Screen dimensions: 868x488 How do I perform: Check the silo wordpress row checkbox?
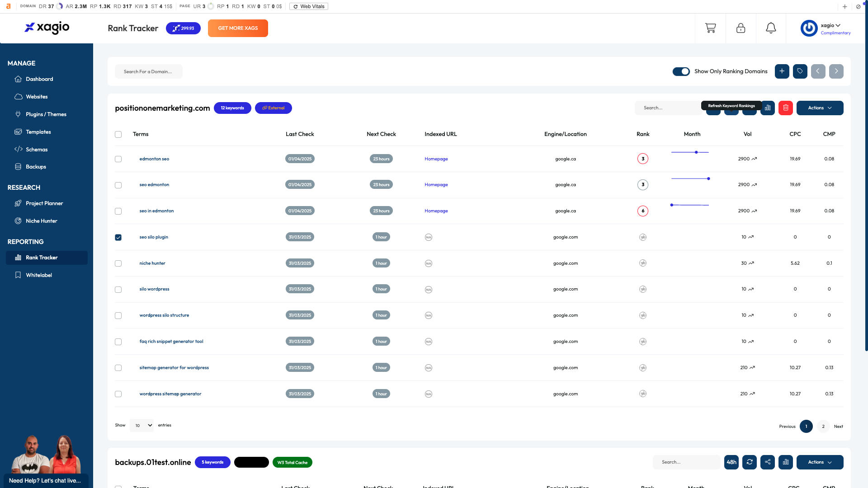[118, 290]
